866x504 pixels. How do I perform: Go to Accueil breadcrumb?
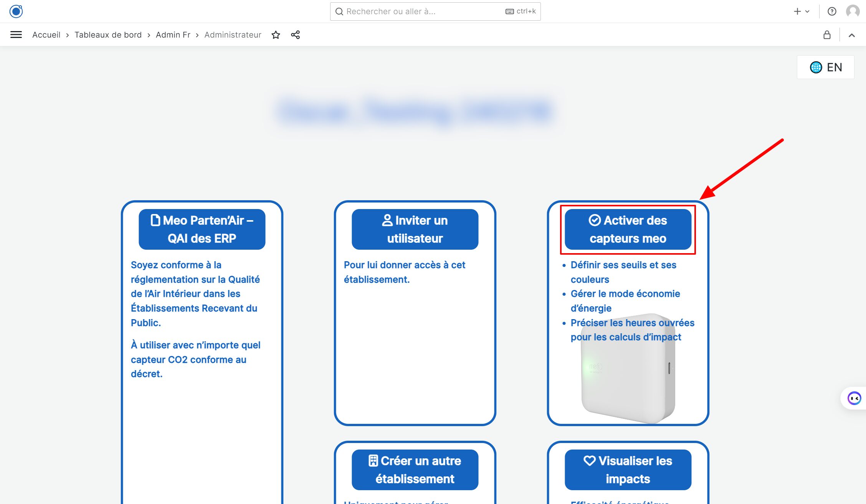(x=46, y=35)
